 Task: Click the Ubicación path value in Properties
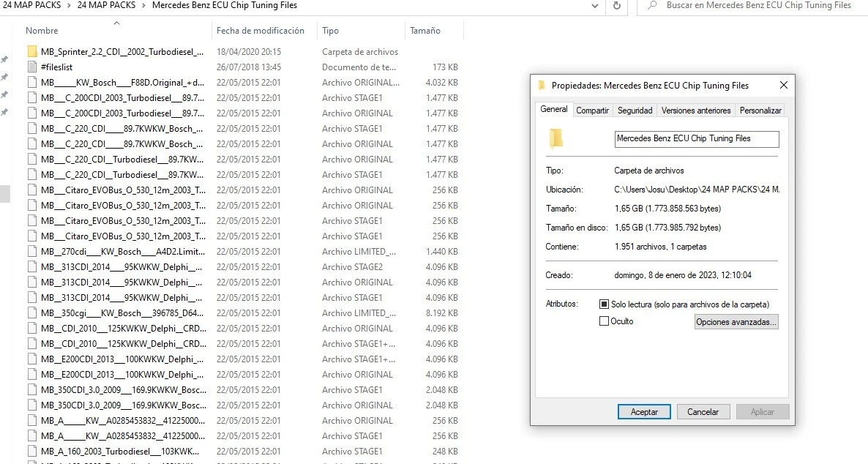(697, 190)
